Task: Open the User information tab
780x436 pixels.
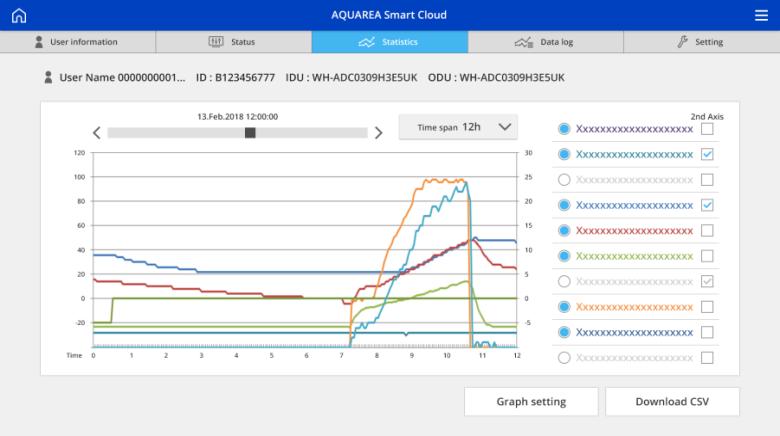Action: pyautogui.click(x=78, y=42)
